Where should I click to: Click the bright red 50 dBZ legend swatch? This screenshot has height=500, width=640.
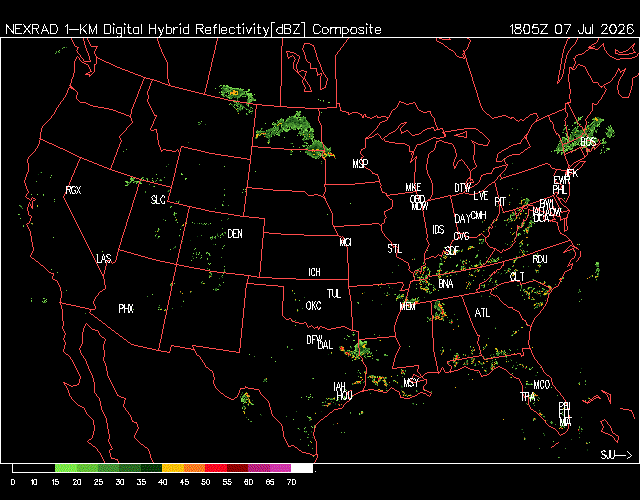216,468
